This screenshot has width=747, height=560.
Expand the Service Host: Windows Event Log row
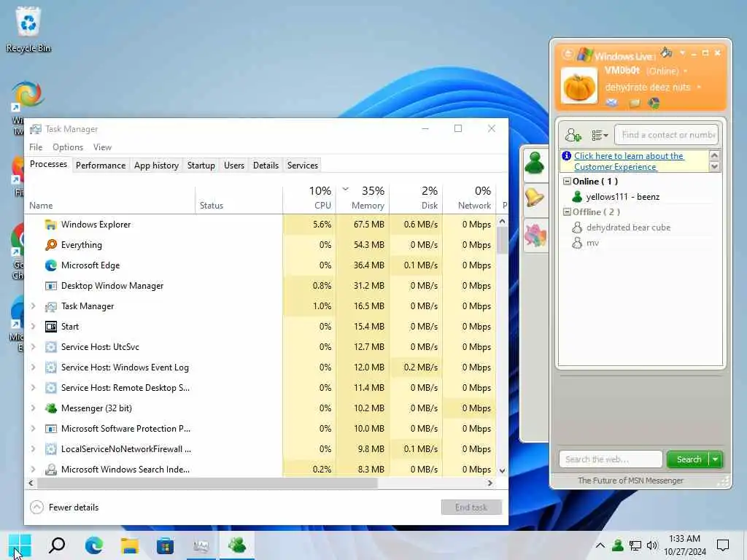point(34,367)
